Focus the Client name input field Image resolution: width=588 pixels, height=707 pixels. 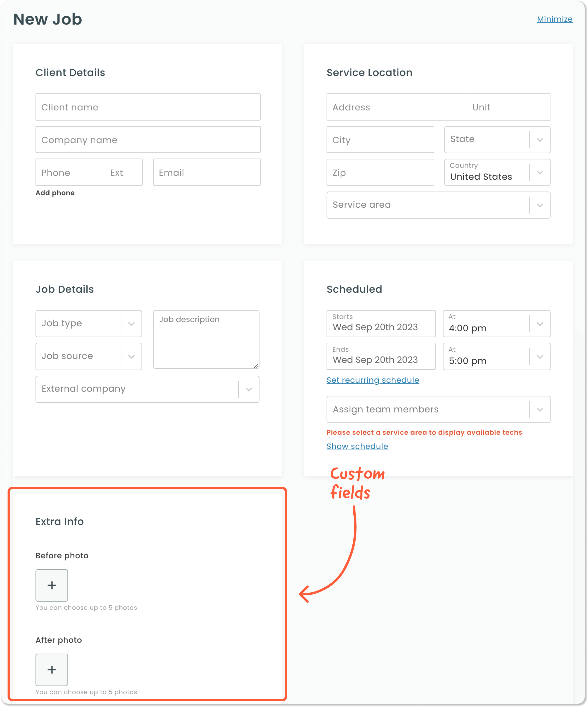click(148, 107)
